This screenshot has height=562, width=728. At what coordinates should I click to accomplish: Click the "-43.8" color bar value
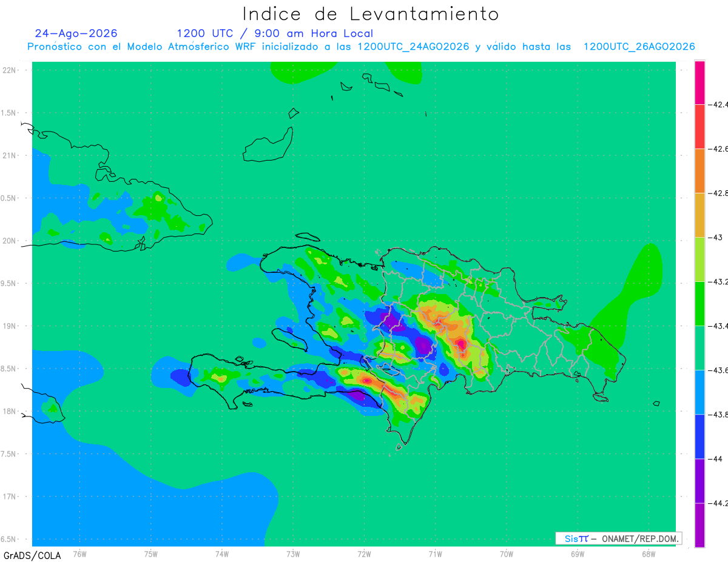pyautogui.click(x=718, y=415)
